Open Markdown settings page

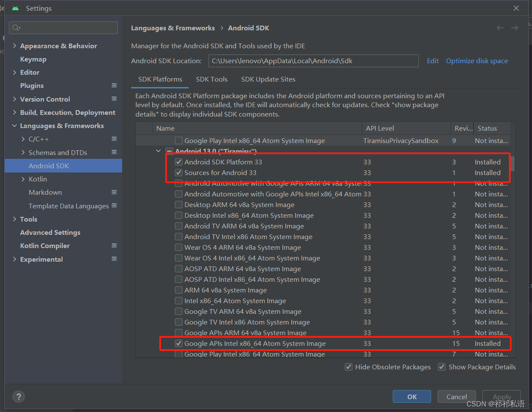click(45, 192)
